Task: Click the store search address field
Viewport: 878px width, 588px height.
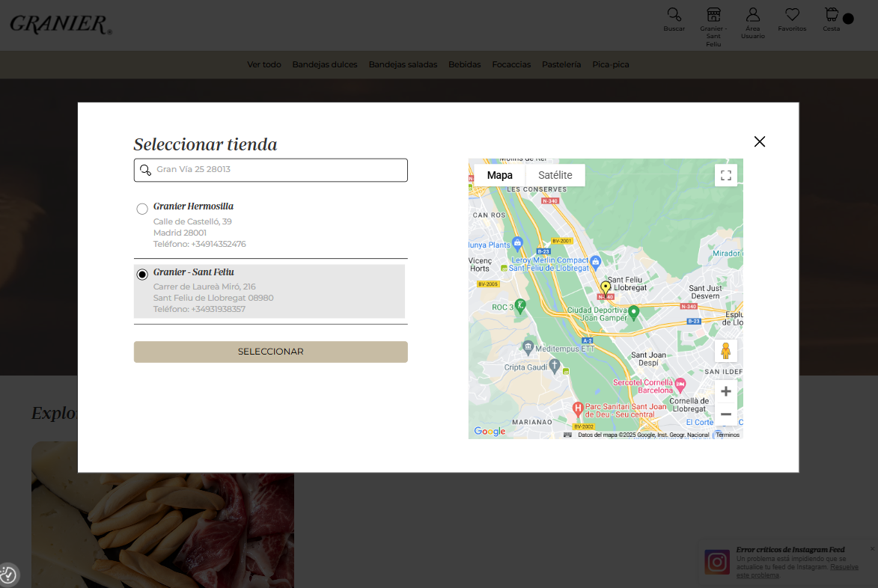Action: click(x=270, y=170)
